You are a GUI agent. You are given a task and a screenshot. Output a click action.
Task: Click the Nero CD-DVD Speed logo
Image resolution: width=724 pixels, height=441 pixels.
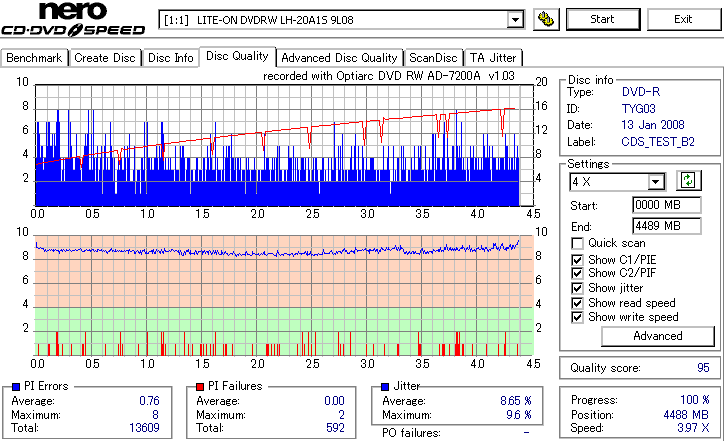(73, 19)
